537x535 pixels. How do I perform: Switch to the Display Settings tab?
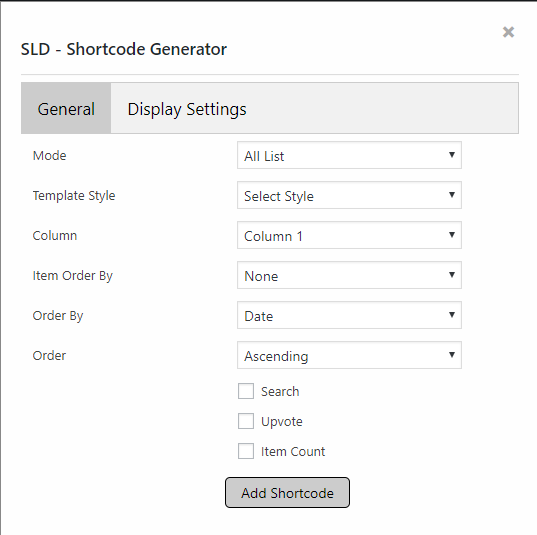point(187,109)
